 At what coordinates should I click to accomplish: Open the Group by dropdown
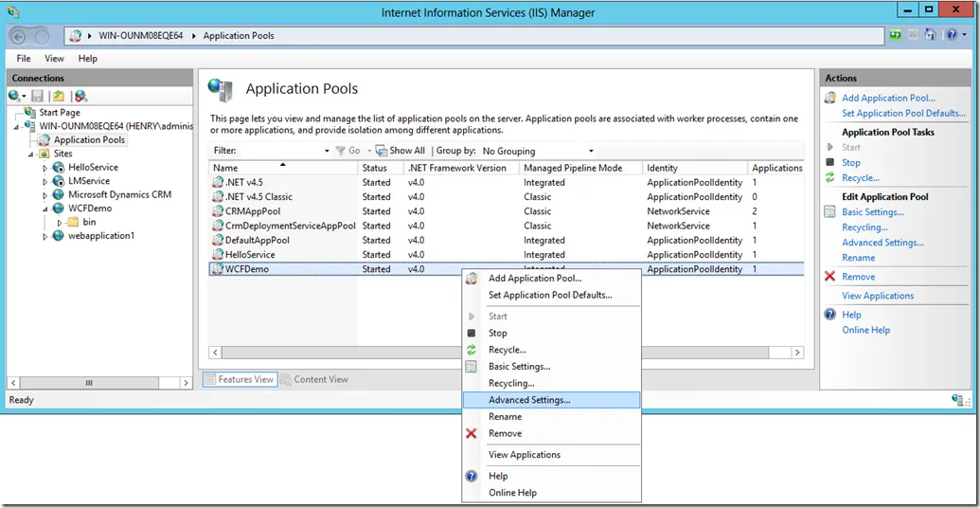538,151
